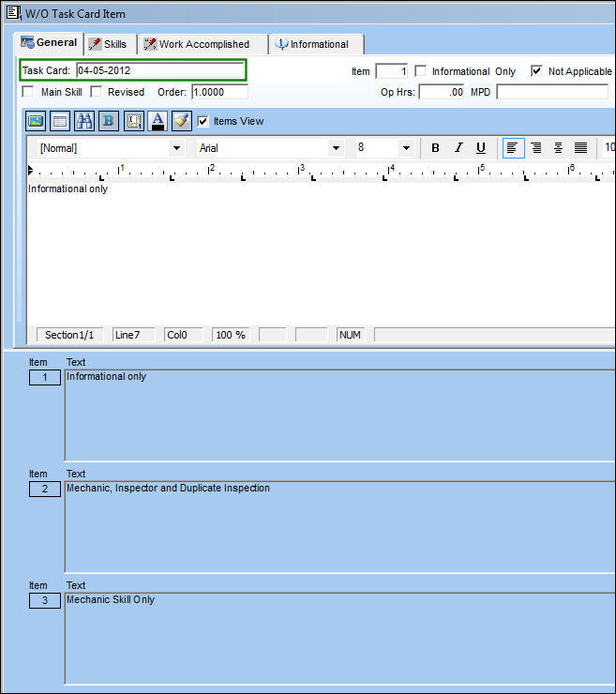This screenshot has height=694, width=616.
Task: Toggle underline formatting
Action: (x=481, y=148)
